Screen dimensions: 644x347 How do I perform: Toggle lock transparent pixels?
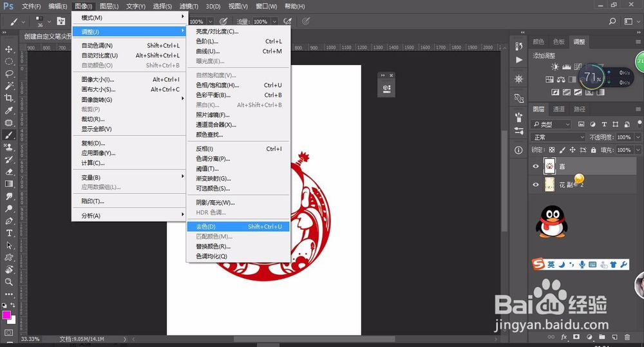pyautogui.click(x=552, y=150)
